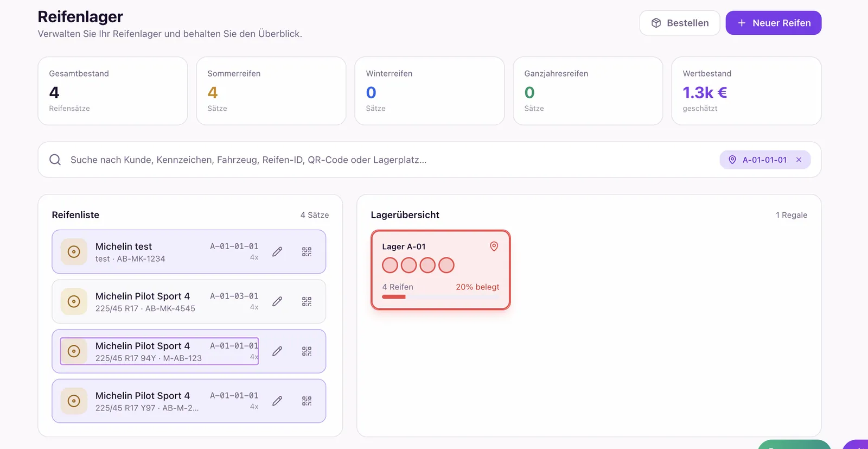
Task: Open QR code for M-AB-123 tire set
Action: click(307, 351)
